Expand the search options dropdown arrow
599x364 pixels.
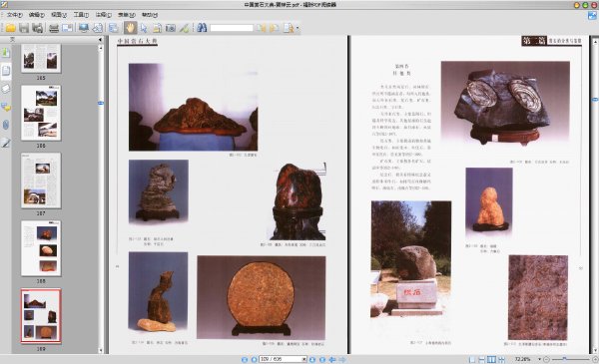coord(298,28)
